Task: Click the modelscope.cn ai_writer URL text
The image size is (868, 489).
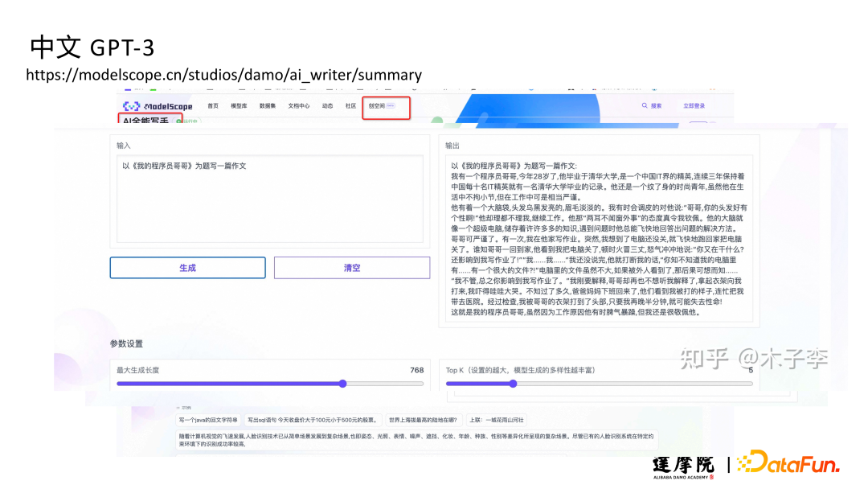Action: [x=223, y=75]
